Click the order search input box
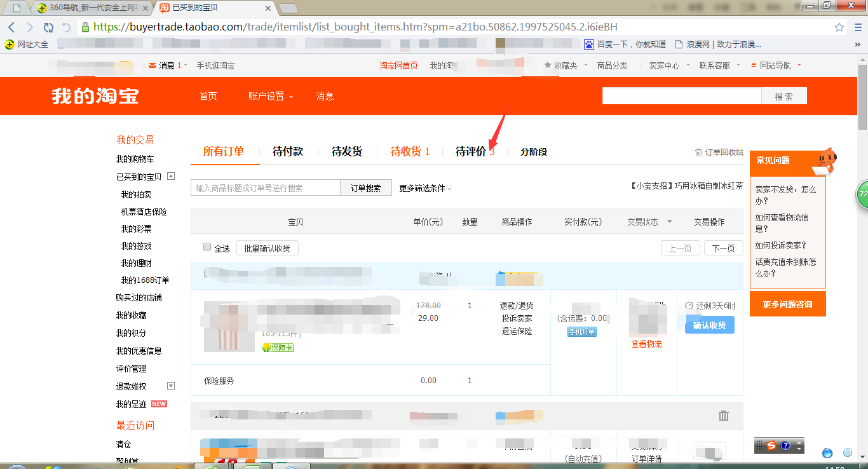The height and width of the screenshot is (469, 868). point(266,187)
